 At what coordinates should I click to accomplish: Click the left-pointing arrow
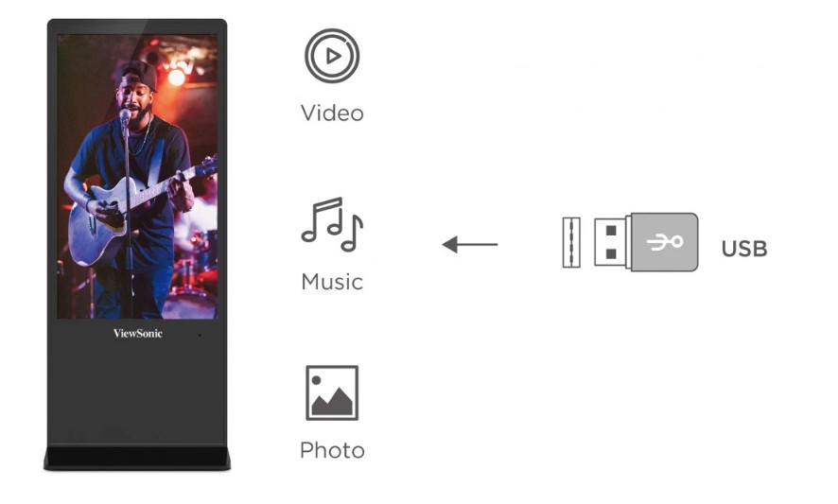[470, 244]
